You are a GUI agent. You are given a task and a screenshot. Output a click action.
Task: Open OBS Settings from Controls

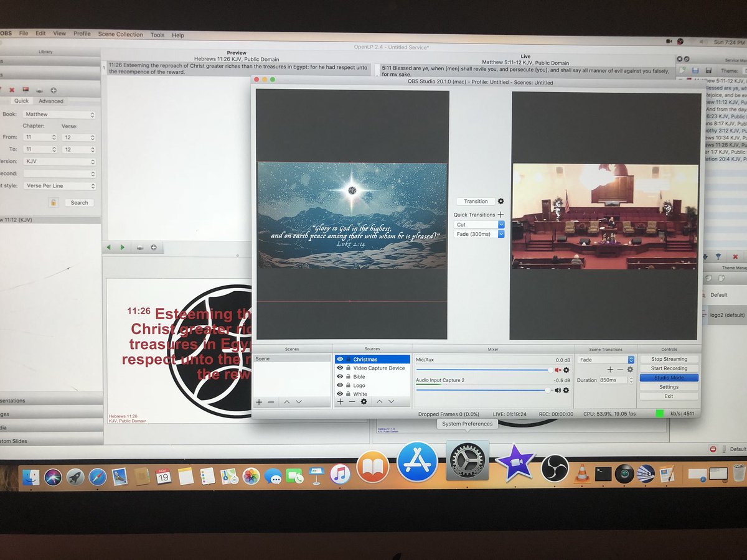[x=669, y=387]
